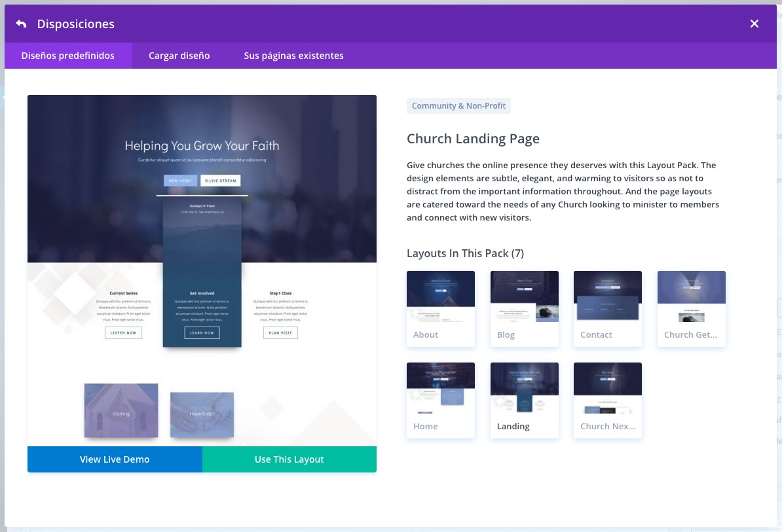Select the Landing layout thumbnail
This screenshot has height=532, width=782.
524,400
